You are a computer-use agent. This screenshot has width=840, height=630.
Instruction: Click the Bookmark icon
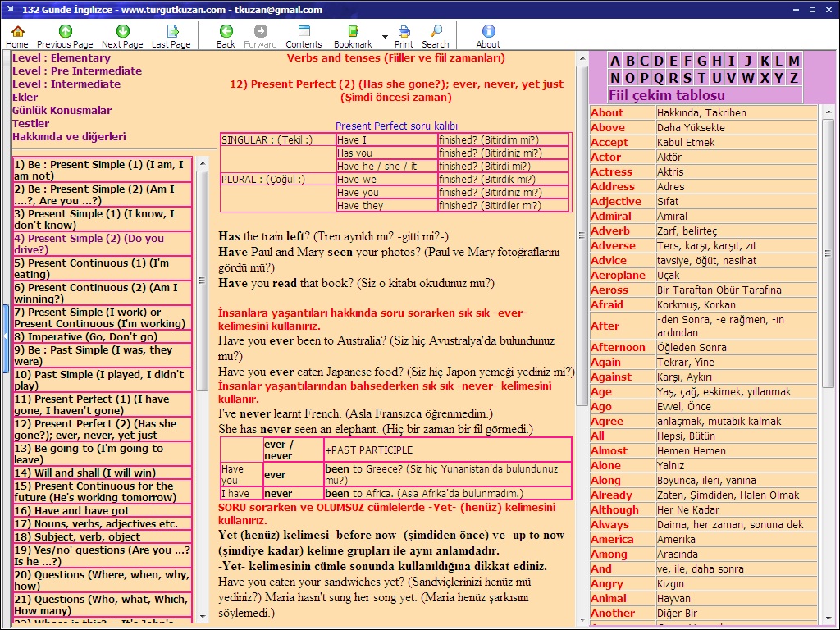click(353, 32)
